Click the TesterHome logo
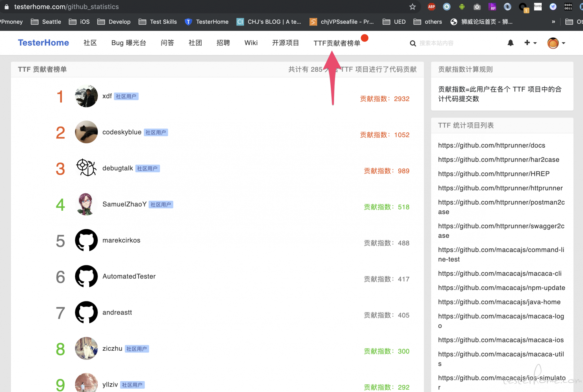The width and height of the screenshot is (583, 392). click(43, 43)
